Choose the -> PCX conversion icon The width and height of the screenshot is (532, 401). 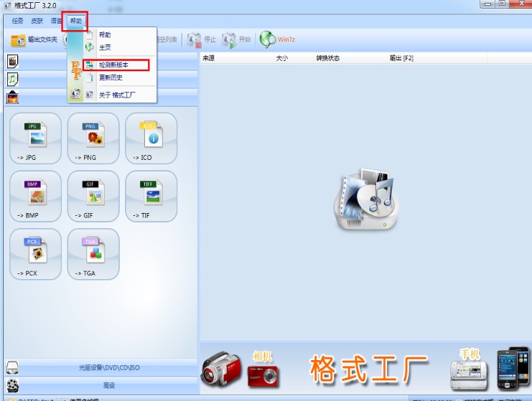(36, 254)
